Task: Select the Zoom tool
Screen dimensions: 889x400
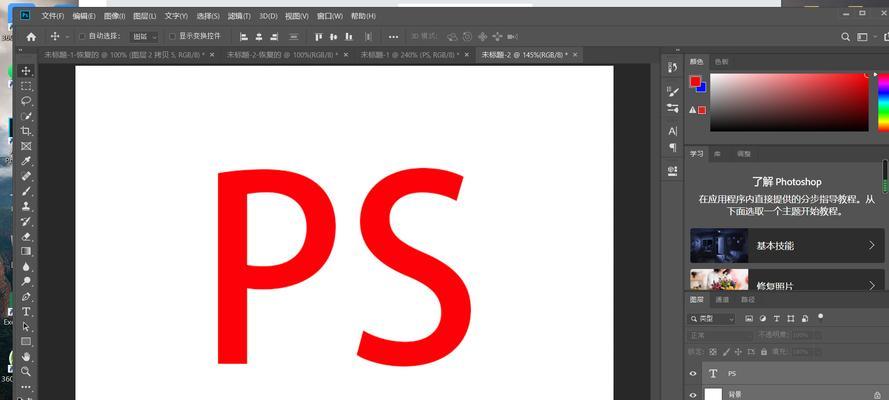Action: point(26,371)
